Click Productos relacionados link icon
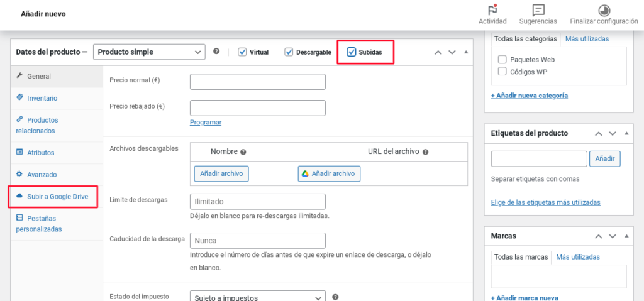This screenshot has width=644, height=301. tap(19, 119)
